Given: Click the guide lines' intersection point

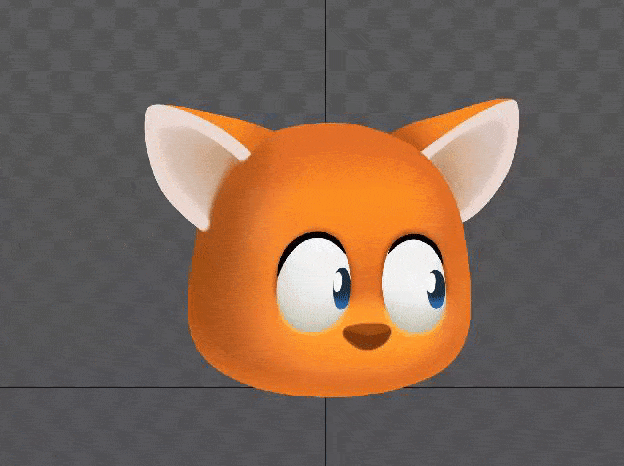Looking at the screenshot, I should pos(325,387).
